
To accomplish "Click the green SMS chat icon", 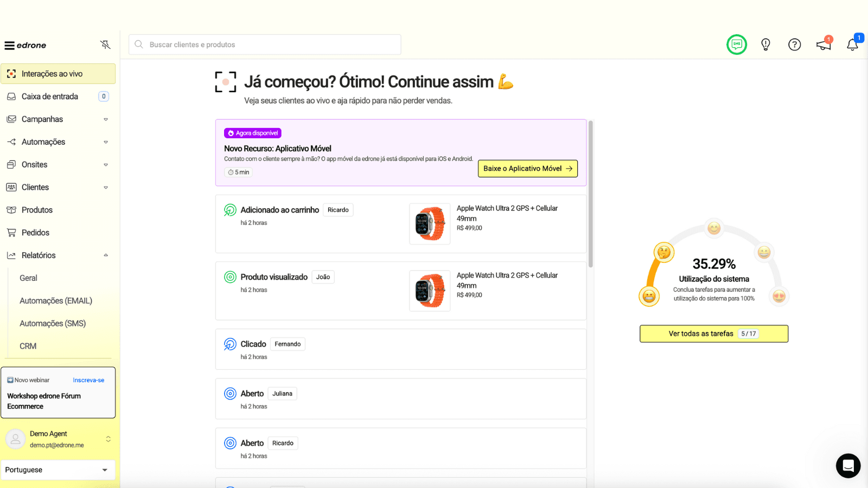I will (736, 44).
